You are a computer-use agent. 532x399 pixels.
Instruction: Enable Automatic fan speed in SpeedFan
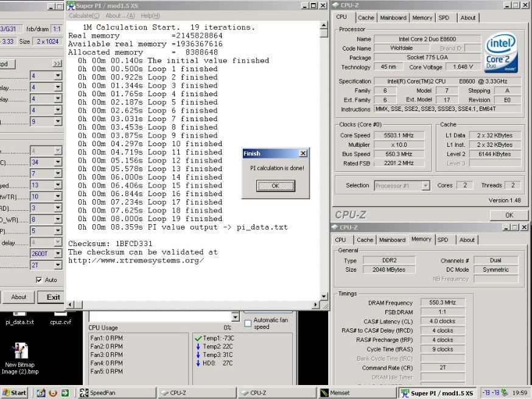[x=248, y=323]
